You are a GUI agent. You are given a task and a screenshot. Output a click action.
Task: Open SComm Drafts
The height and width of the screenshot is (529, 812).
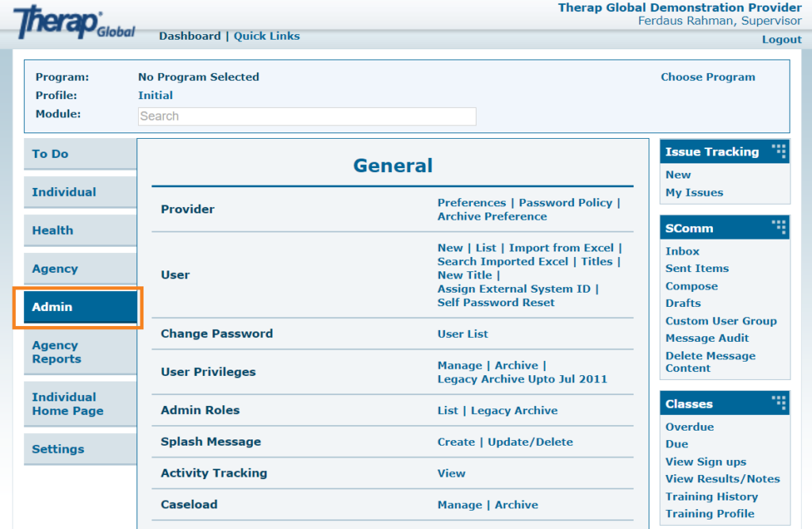coord(683,303)
